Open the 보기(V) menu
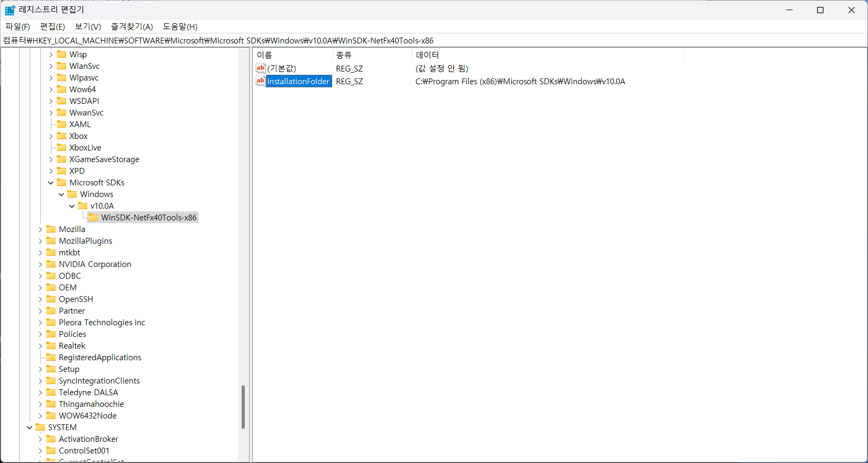Image resolution: width=868 pixels, height=463 pixels. coord(88,26)
